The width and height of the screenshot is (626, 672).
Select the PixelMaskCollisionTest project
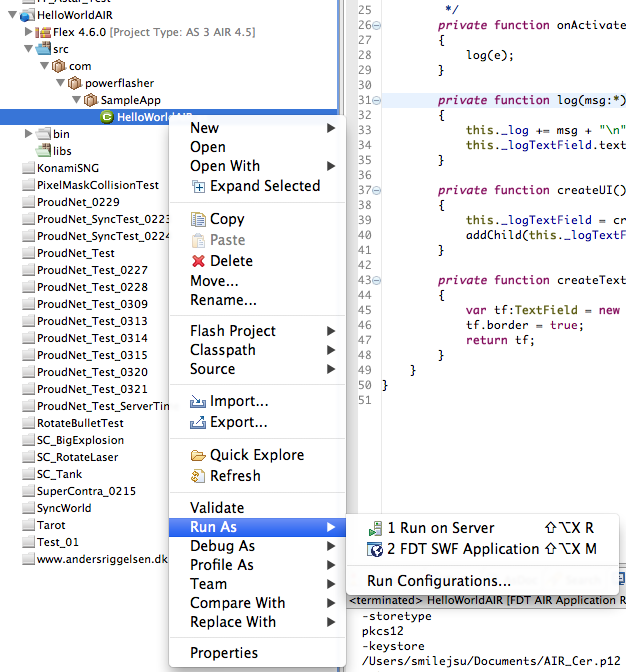(x=98, y=185)
